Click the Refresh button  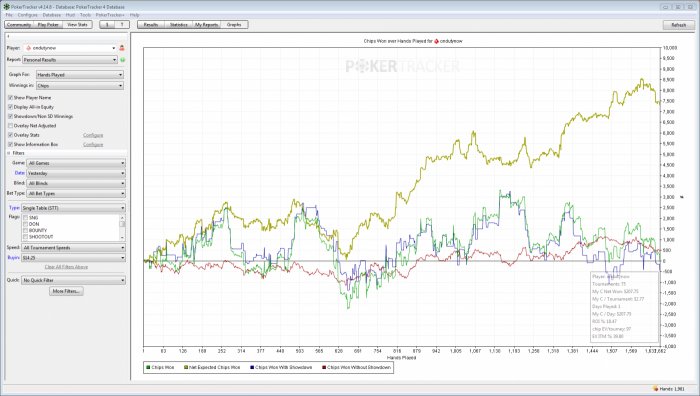point(679,25)
